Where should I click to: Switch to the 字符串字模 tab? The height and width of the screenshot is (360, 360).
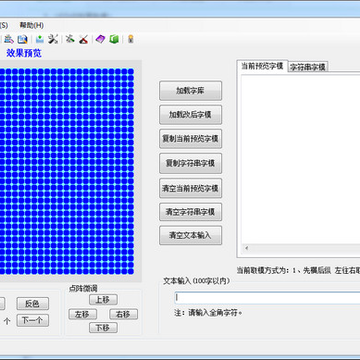tap(308, 67)
